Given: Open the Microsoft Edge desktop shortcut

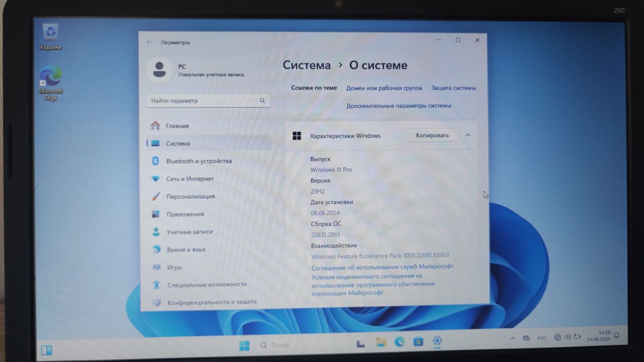Looking at the screenshot, I should coord(51,83).
